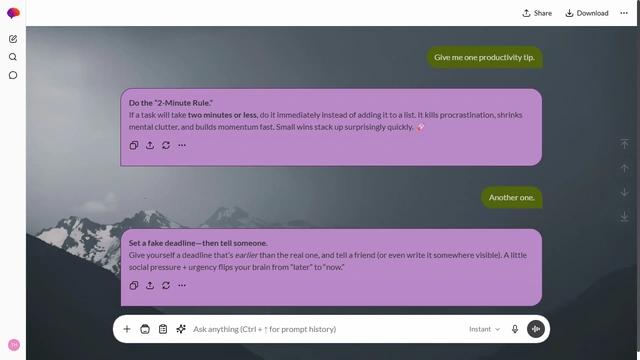Click the bold 'two minutes or less' text
This screenshot has width=640, height=360.
click(222, 115)
